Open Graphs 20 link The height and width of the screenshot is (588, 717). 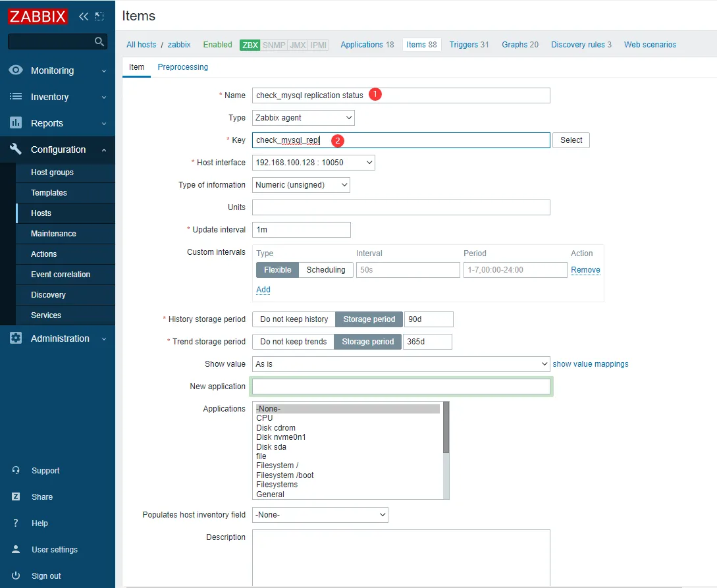[x=520, y=44]
